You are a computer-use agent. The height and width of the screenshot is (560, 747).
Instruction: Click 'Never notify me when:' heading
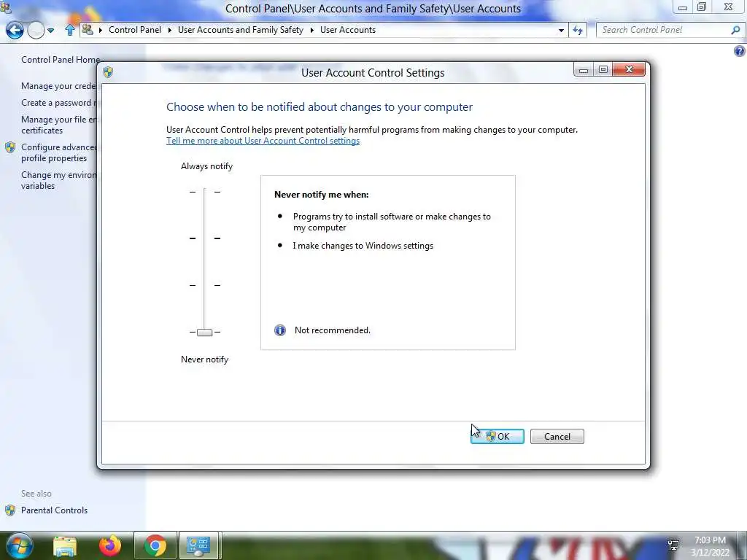click(322, 194)
